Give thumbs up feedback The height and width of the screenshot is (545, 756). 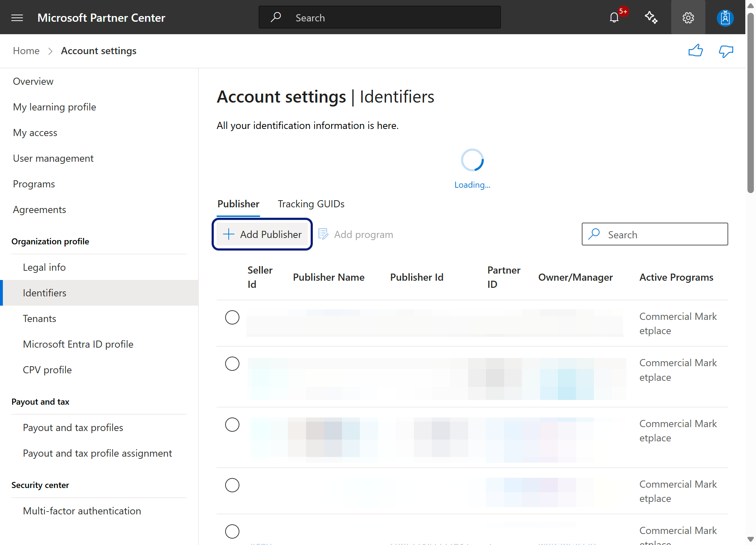(695, 51)
